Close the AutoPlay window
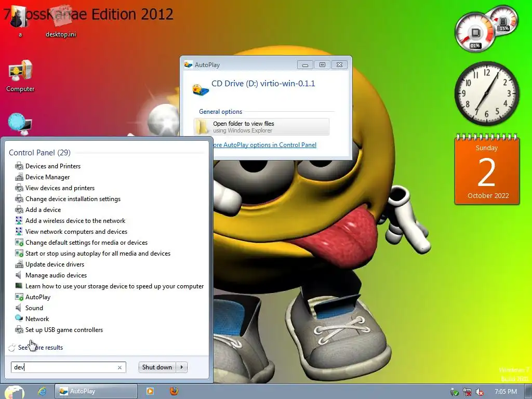This screenshot has width=532, height=399. (x=339, y=65)
